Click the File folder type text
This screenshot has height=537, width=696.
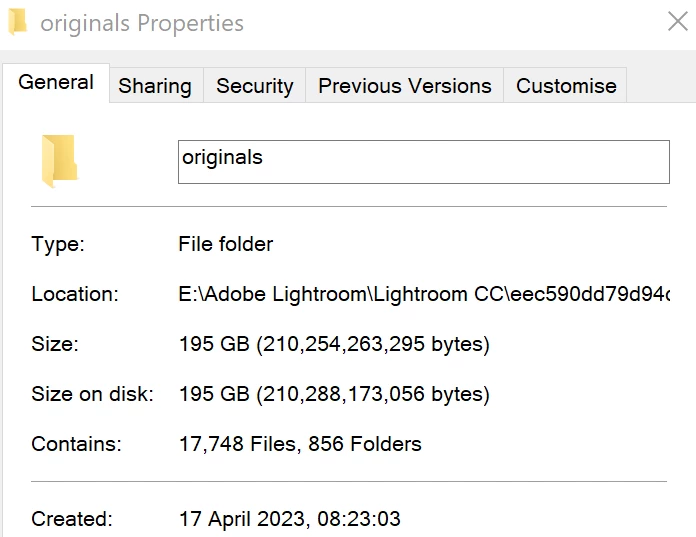[x=225, y=244]
